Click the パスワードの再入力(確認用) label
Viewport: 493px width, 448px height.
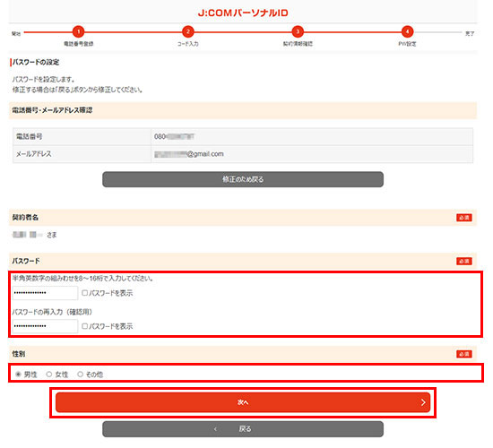coord(52,312)
